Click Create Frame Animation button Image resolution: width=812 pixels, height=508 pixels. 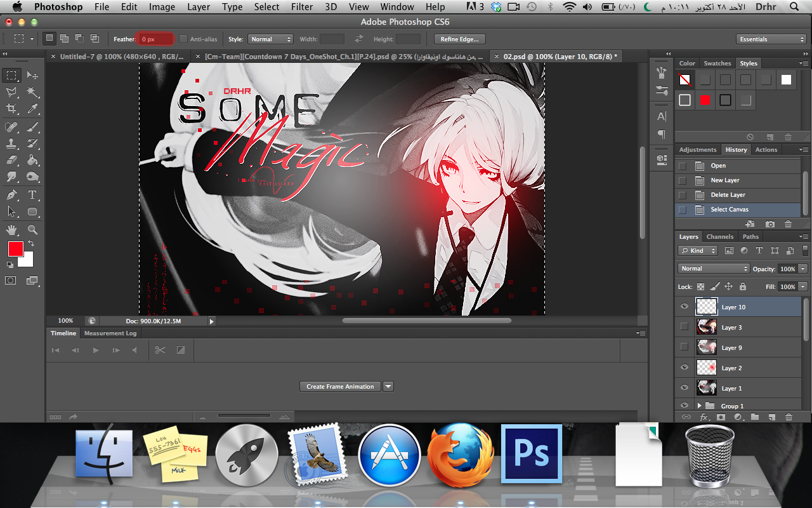pyautogui.click(x=340, y=386)
